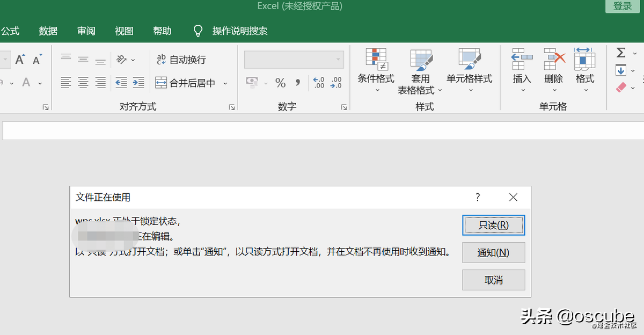Open the number format combo box

click(294, 59)
